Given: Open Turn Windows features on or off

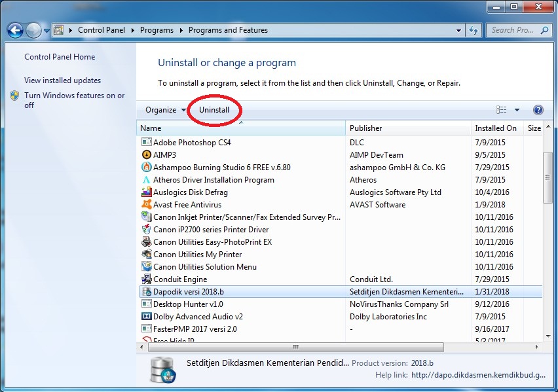Looking at the screenshot, I should [x=75, y=100].
